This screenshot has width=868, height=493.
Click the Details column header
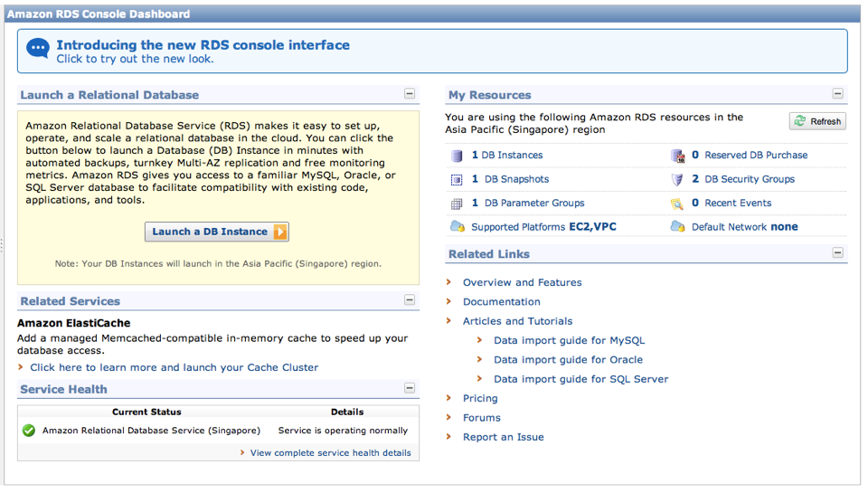pyautogui.click(x=347, y=412)
